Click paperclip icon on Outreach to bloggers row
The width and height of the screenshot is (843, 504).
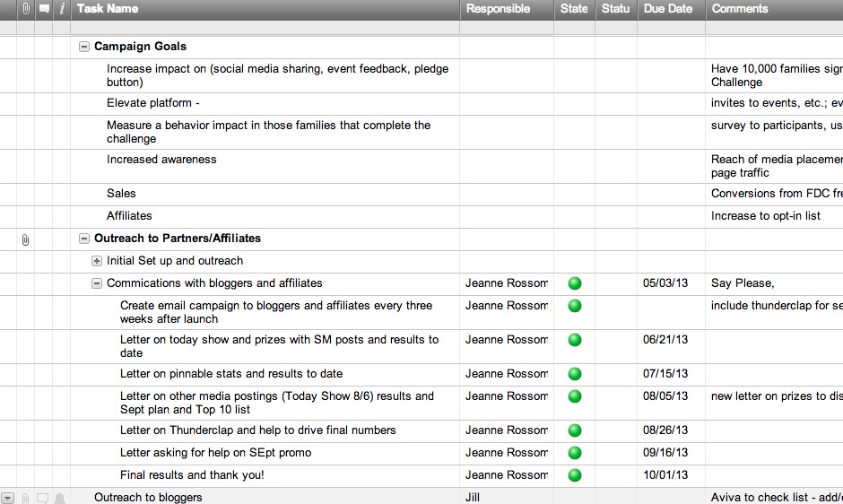(x=25, y=499)
